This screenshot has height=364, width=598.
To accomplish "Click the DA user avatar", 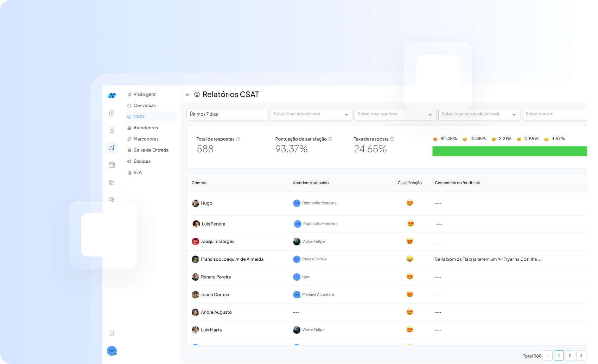I will click(112, 351).
